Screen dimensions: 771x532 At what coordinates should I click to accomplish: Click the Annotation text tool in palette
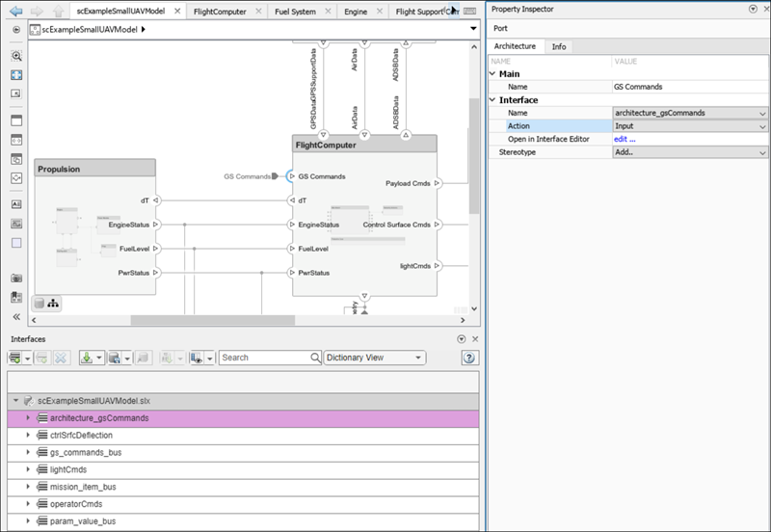coord(16,204)
